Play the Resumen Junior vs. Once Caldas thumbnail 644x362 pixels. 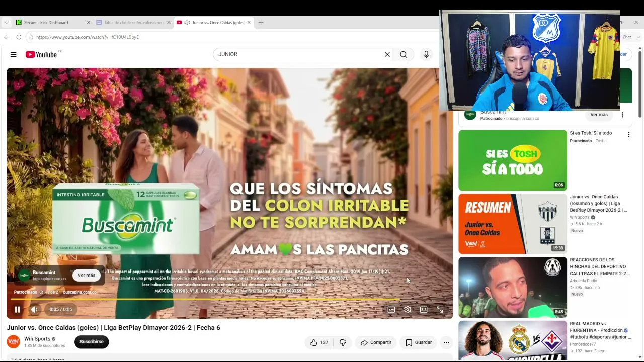point(513,224)
